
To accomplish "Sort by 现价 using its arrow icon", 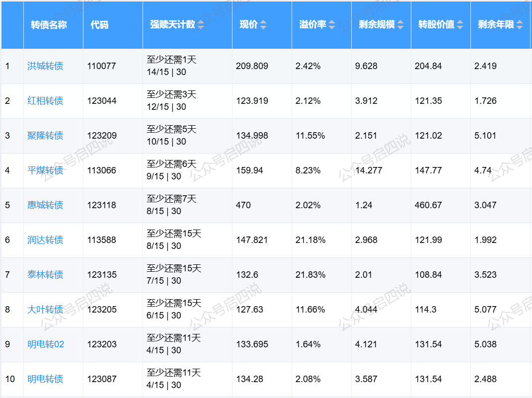I will 263,25.
